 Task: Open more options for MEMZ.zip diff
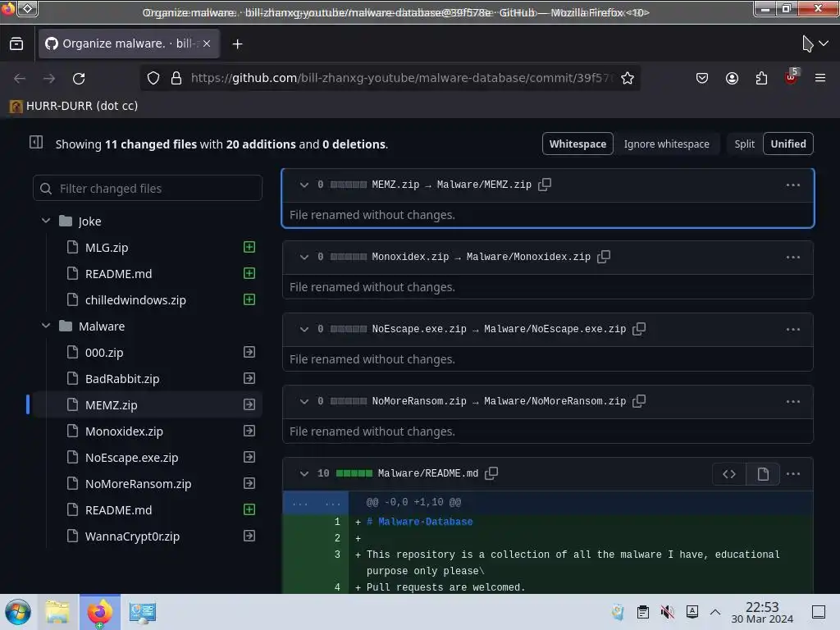click(x=793, y=185)
